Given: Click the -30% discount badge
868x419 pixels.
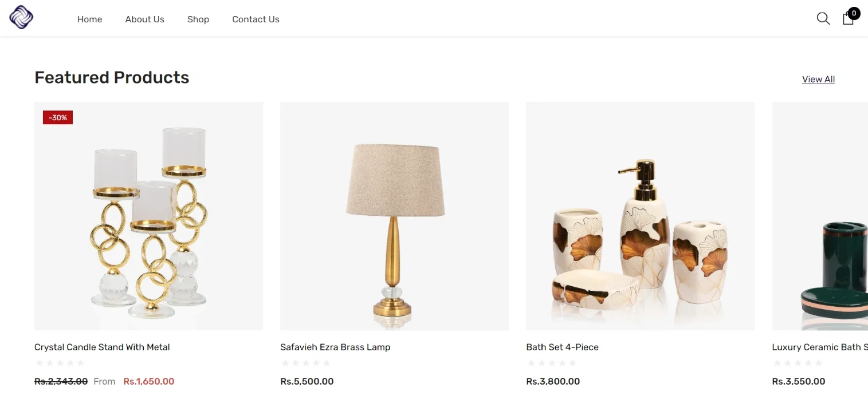Looking at the screenshot, I should [58, 117].
